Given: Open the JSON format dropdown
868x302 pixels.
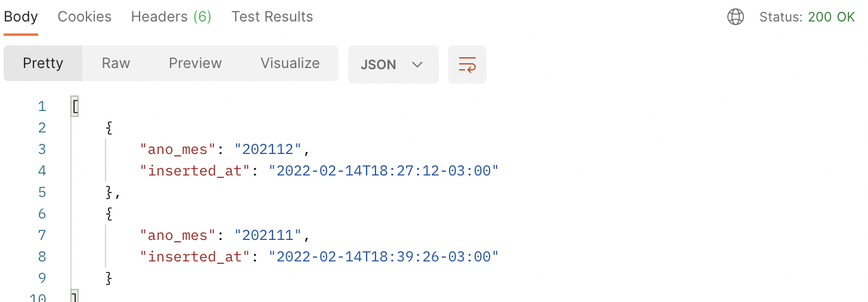Looking at the screenshot, I should (x=393, y=64).
